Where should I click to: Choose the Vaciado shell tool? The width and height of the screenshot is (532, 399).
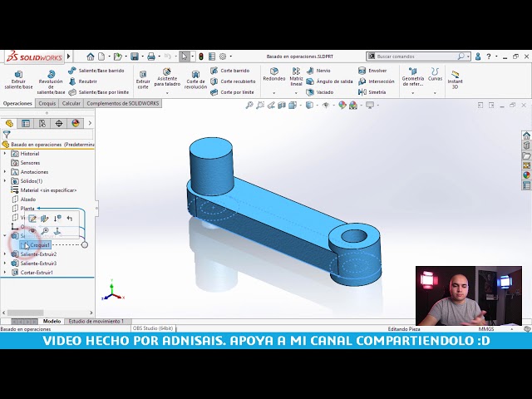(319, 92)
